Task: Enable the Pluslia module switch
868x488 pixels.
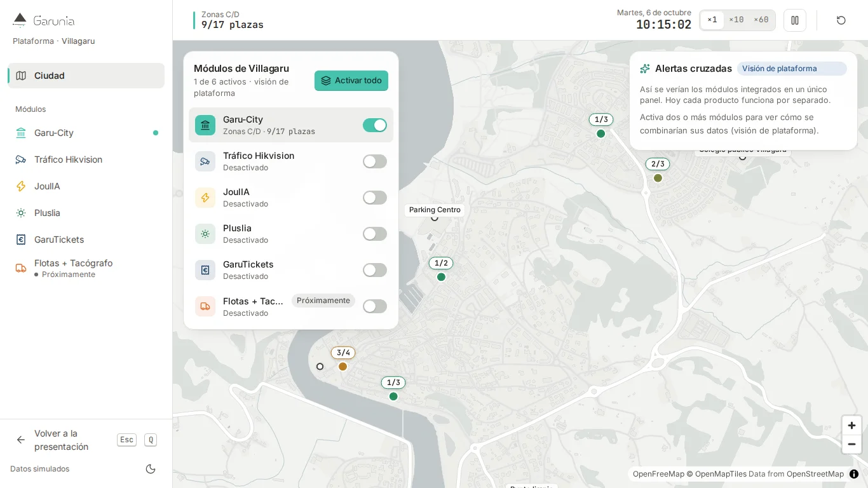Action: coord(375,234)
